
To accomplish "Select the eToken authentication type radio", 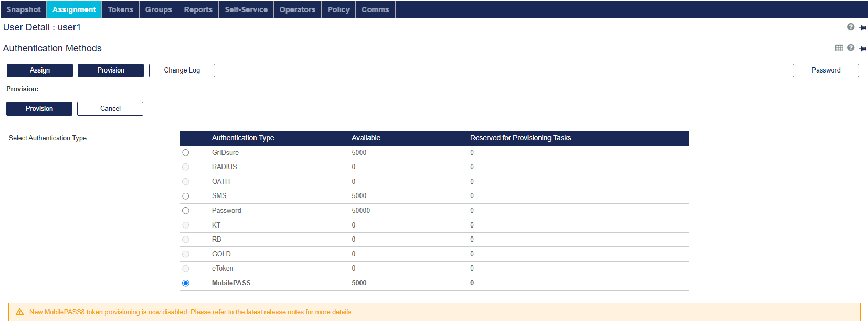I will [x=185, y=269].
